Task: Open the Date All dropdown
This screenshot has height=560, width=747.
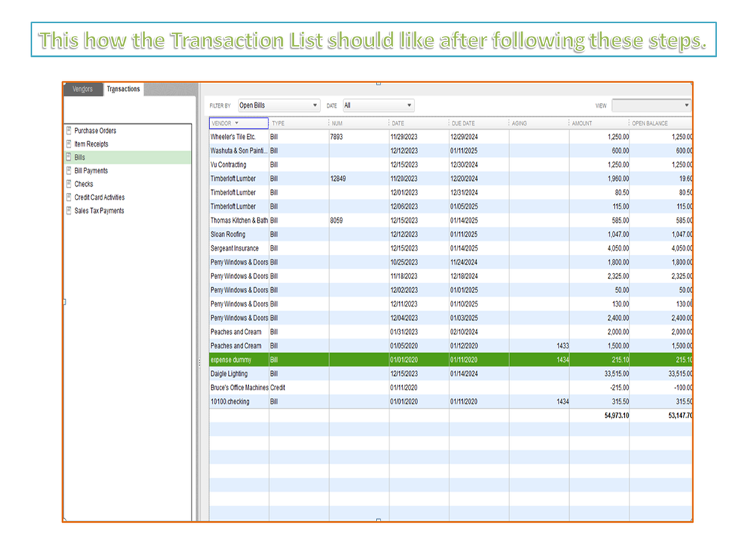Action: pos(378,105)
